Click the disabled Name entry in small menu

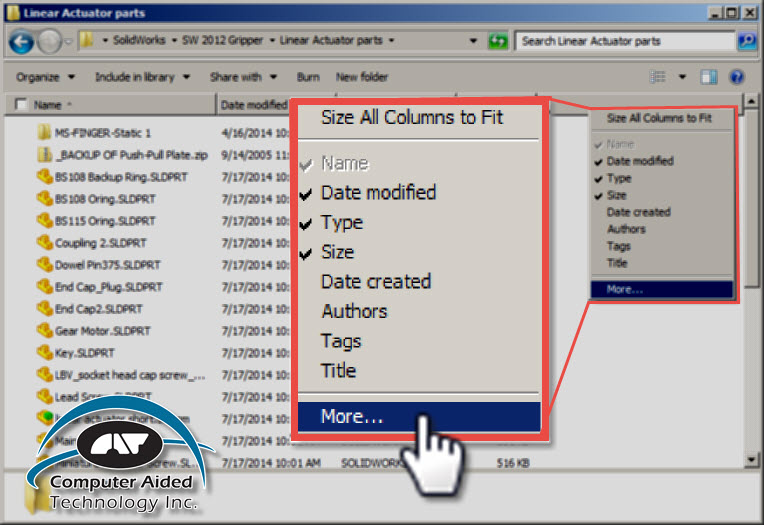(620, 144)
